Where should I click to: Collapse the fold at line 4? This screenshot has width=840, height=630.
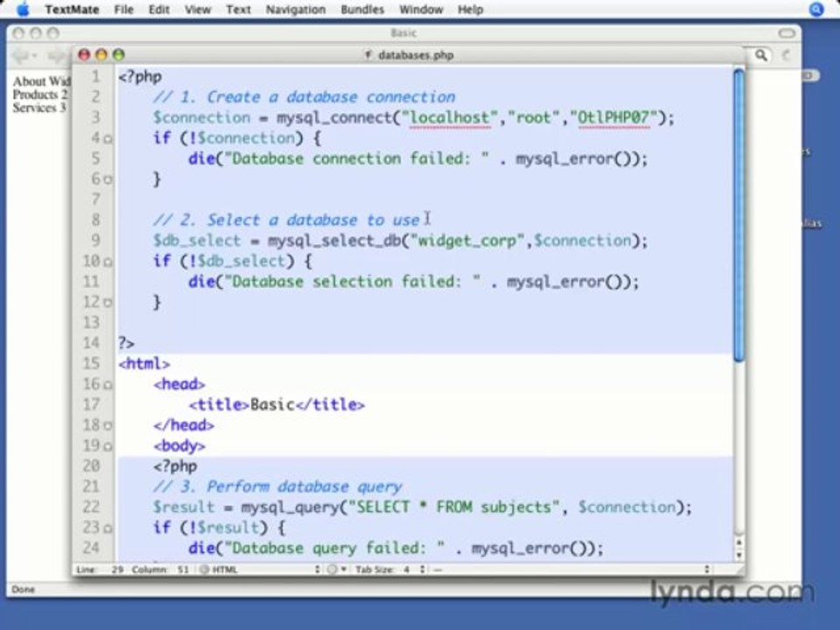pos(108,139)
